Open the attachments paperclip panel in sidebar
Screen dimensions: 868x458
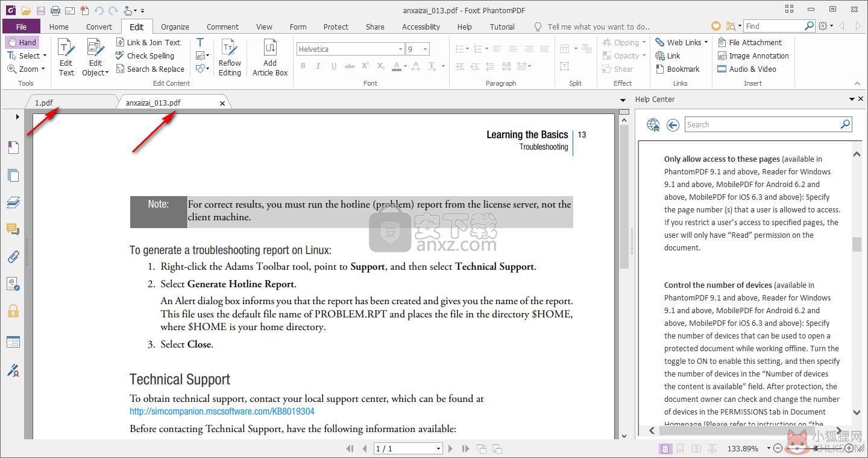click(x=13, y=256)
